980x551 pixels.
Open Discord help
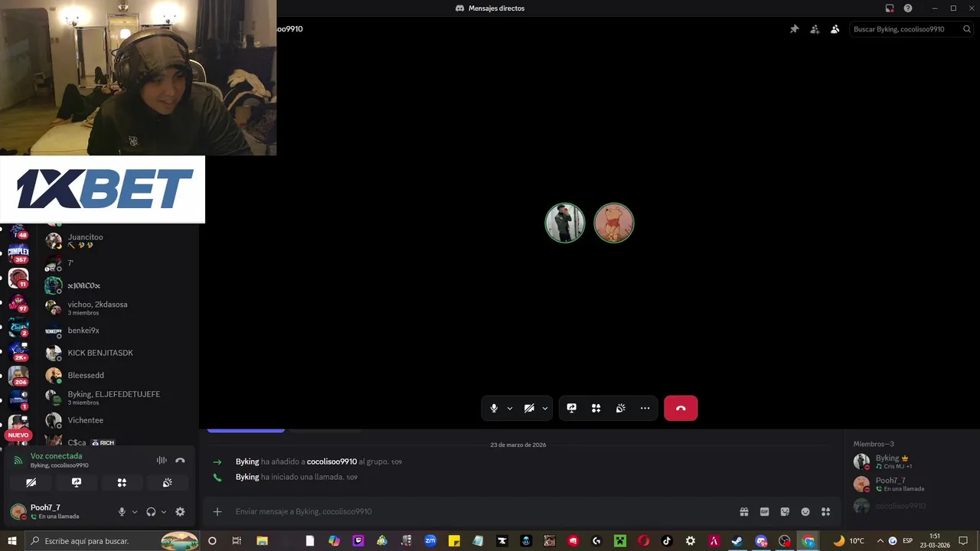908,8
